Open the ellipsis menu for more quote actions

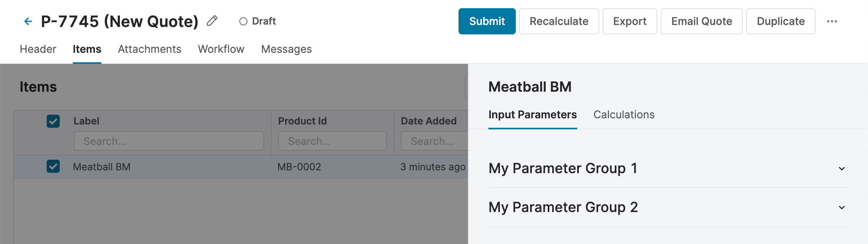tap(833, 21)
